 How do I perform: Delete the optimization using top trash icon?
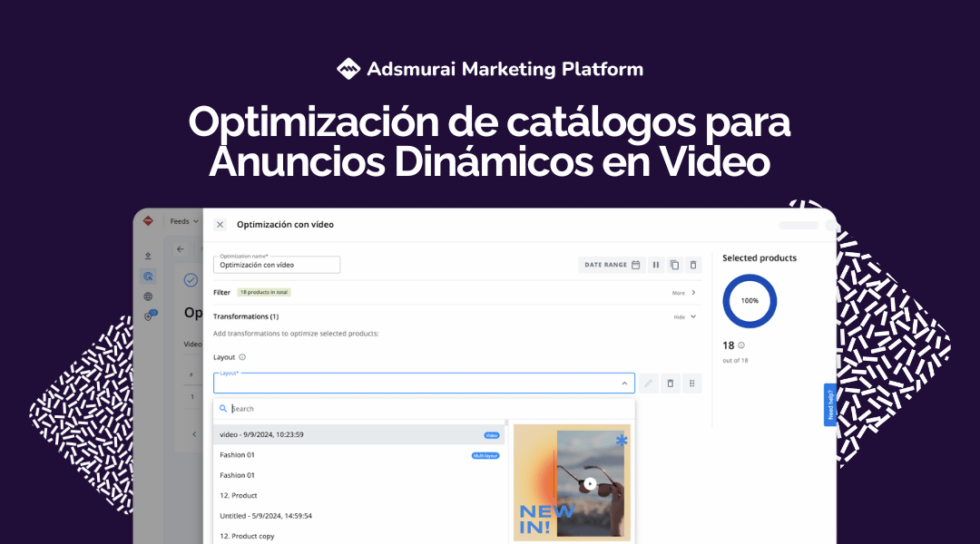(x=693, y=265)
